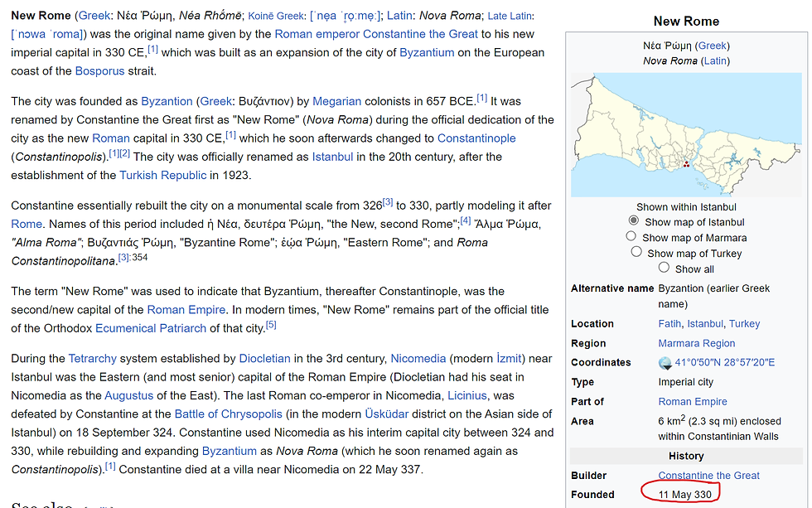The width and height of the screenshot is (812, 508).
Task: Click the globe icon beside coordinates
Action: pos(665,363)
